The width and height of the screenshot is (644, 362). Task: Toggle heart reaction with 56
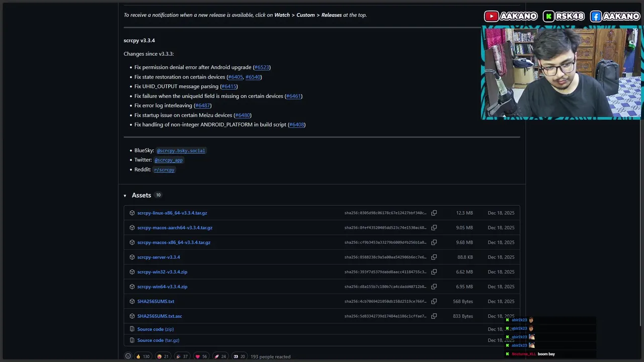(201, 356)
